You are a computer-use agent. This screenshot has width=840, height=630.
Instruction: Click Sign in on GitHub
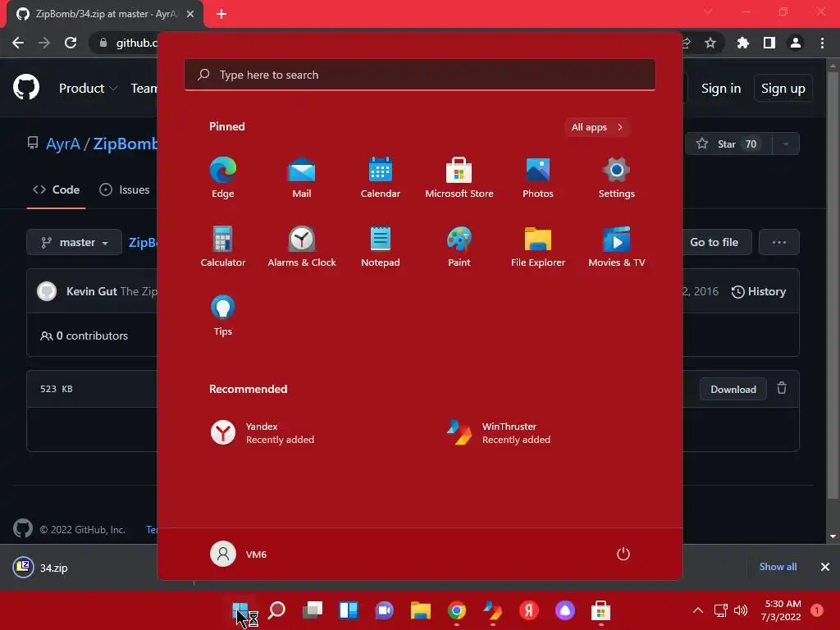(x=721, y=89)
